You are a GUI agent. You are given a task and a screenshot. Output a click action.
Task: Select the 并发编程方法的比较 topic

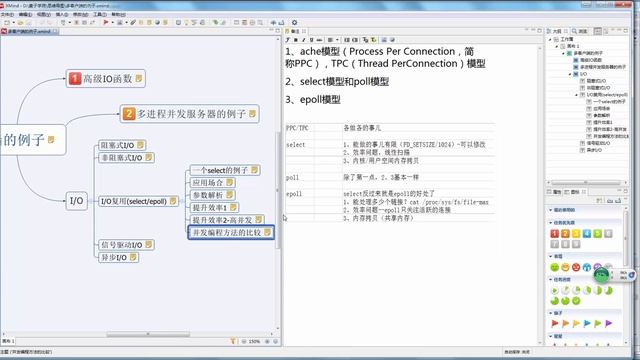pos(231,232)
